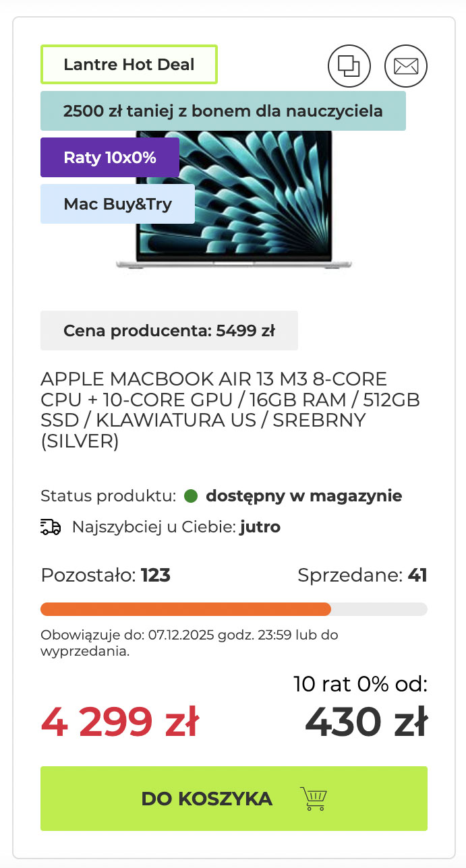The width and height of the screenshot is (466, 868).
Task: Click the orange stock progress bar
Action: [185, 609]
